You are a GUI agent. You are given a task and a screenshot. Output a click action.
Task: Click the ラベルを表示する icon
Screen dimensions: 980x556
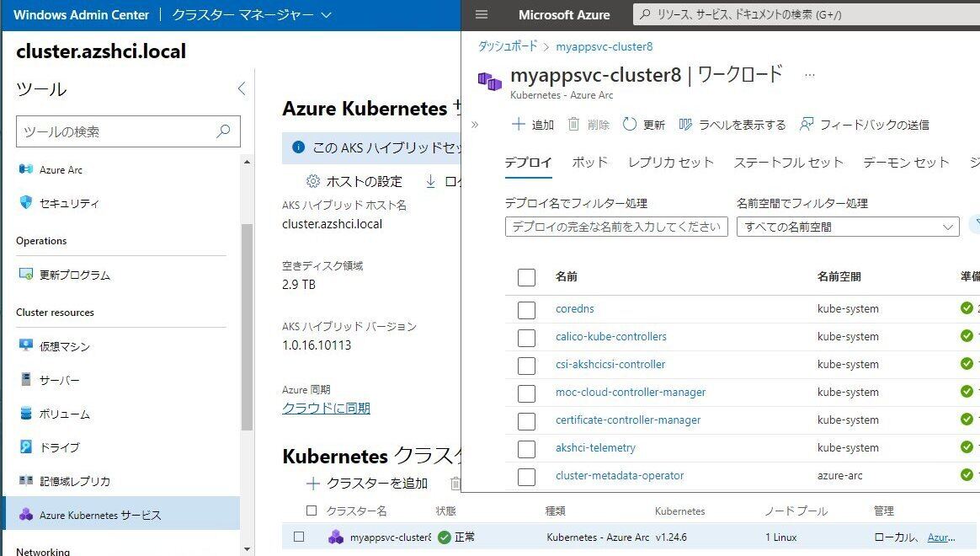click(x=685, y=125)
